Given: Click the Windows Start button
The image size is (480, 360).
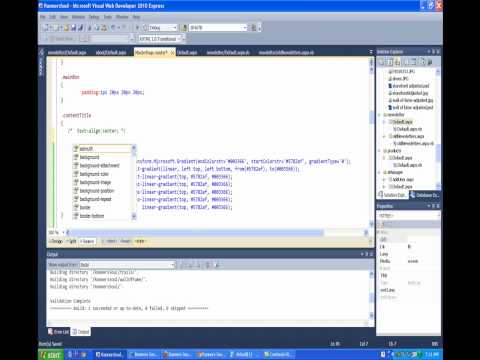Looking at the screenshot, I should coord(51,355).
